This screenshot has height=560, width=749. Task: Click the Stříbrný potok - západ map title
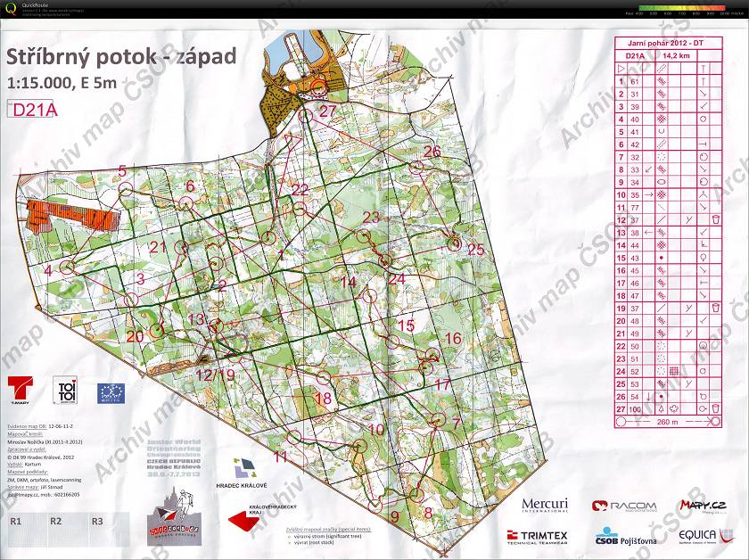121,58
